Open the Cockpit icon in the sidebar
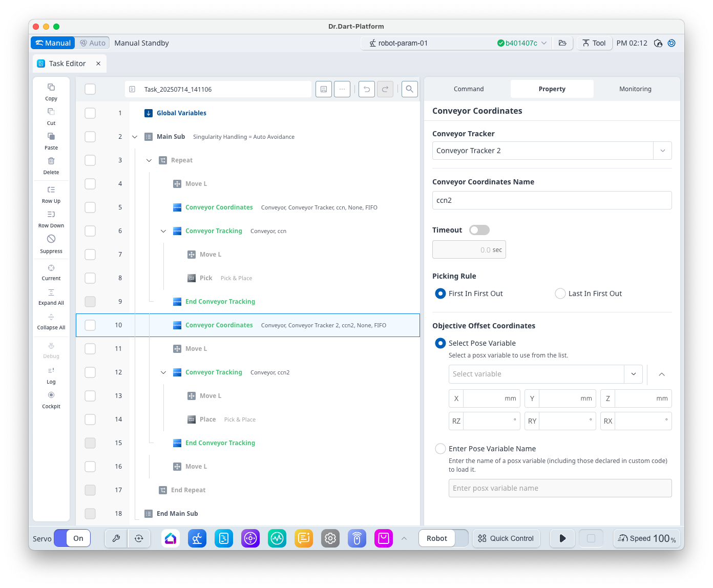The width and height of the screenshot is (713, 588). click(51, 395)
